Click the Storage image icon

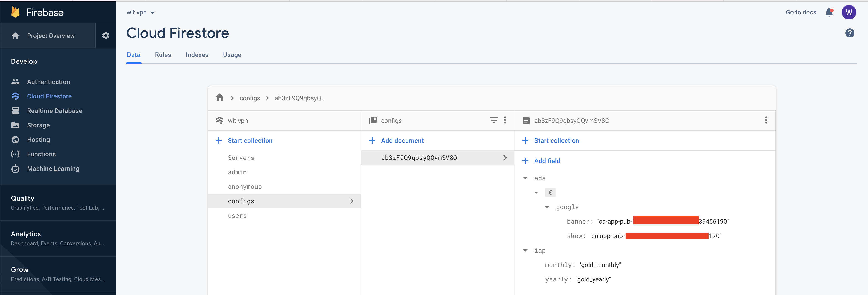click(x=15, y=125)
